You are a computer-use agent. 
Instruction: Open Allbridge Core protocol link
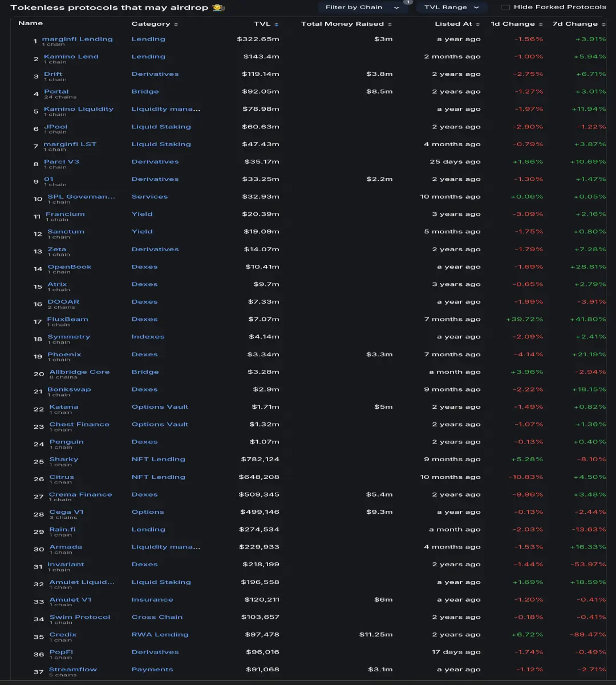pyautogui.click(x=79, y=372)
